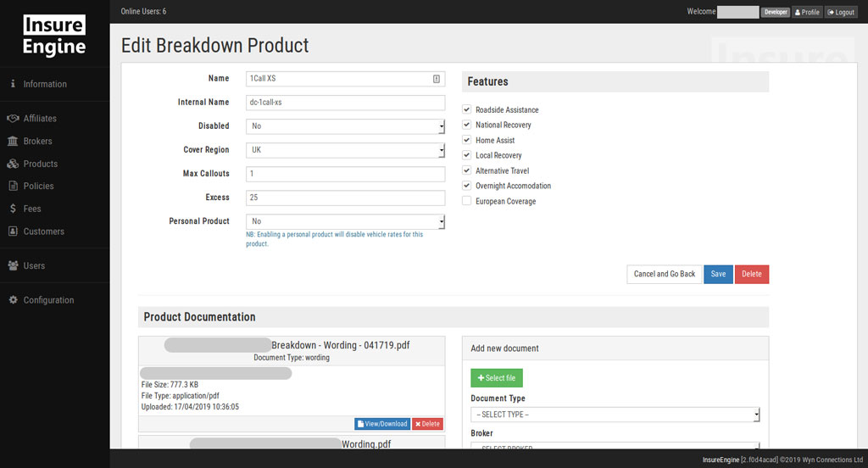Click the Fees dollar sign icon

click(x=13, y=209)
